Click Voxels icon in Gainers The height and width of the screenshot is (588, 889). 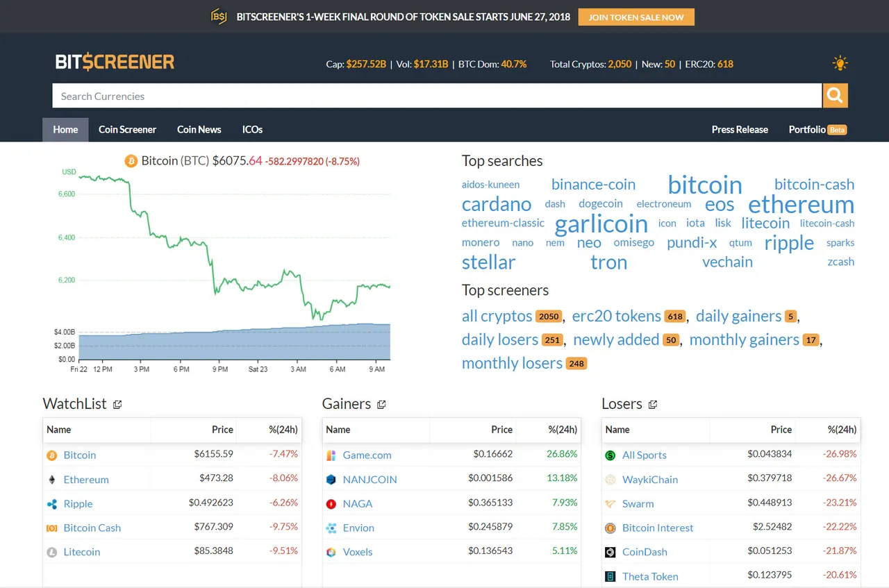(x=331, y=553)
